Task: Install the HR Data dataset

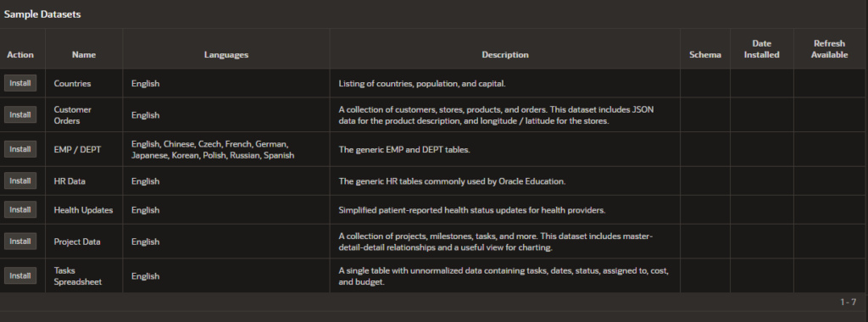Action: (x=20, y=180)
